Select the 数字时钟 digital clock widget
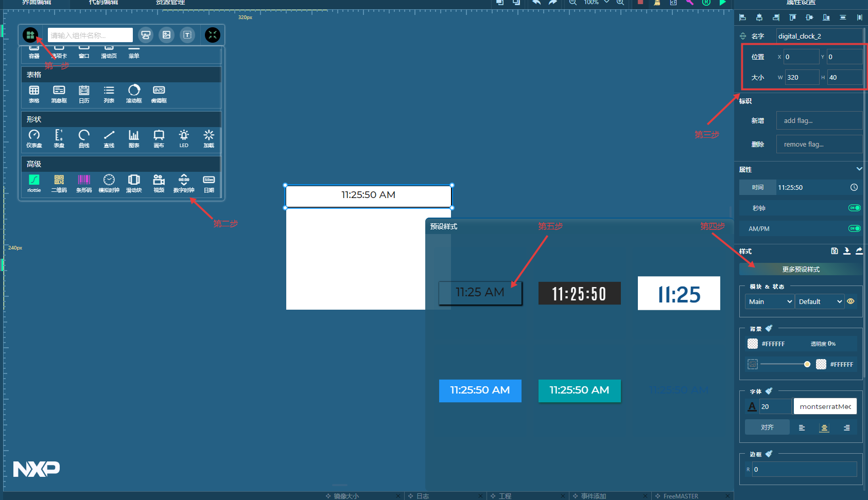This screenshot has height=500, width=868. pos(184,183)
